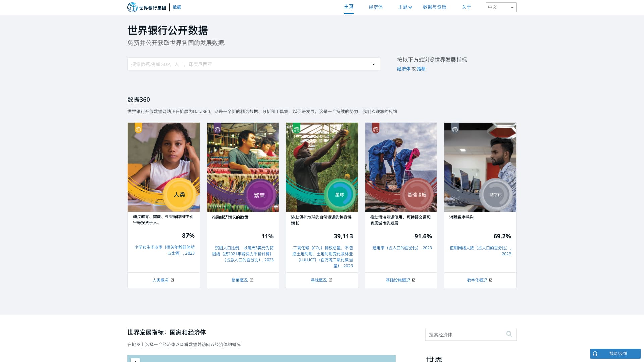Click external-link icon beside 繁荣概况
The image size is (644, 362).
point(252,280)
